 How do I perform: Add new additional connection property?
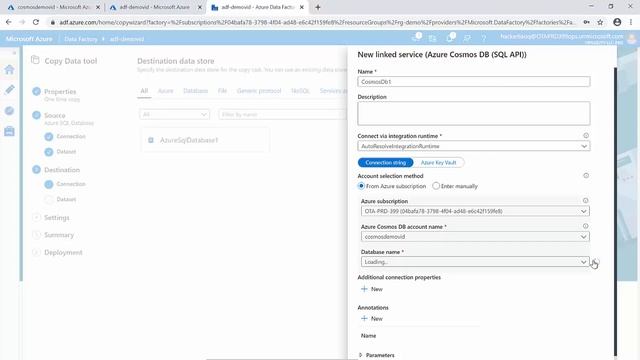point(371,289)
